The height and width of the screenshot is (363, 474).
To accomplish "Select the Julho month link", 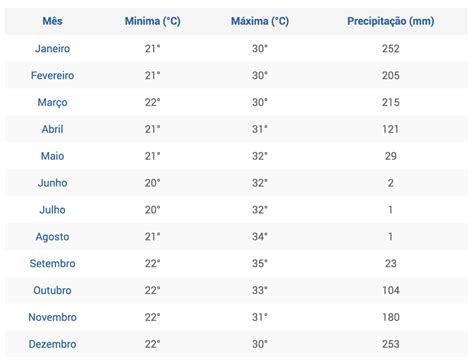I will 52,210.
